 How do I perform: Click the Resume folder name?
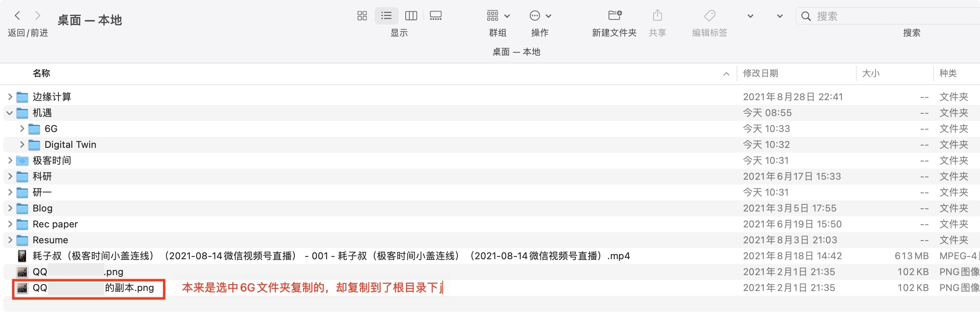[x=51, y=240]
